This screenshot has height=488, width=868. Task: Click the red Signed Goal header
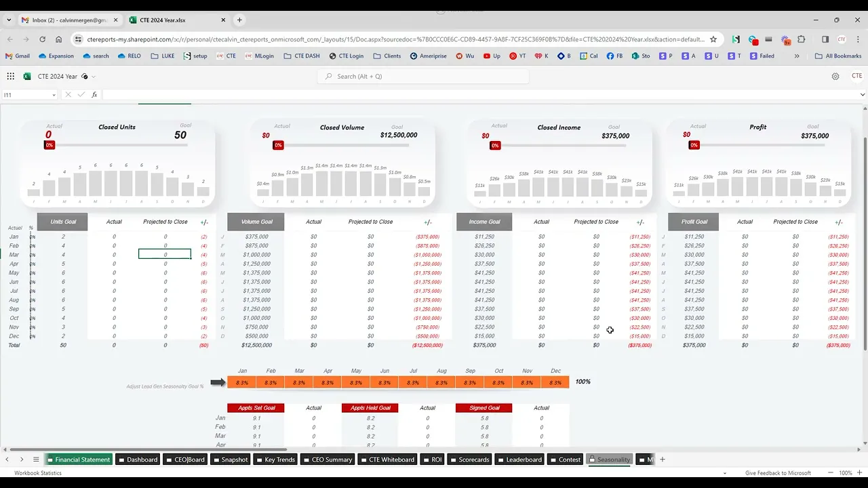[x=484, y=408]
